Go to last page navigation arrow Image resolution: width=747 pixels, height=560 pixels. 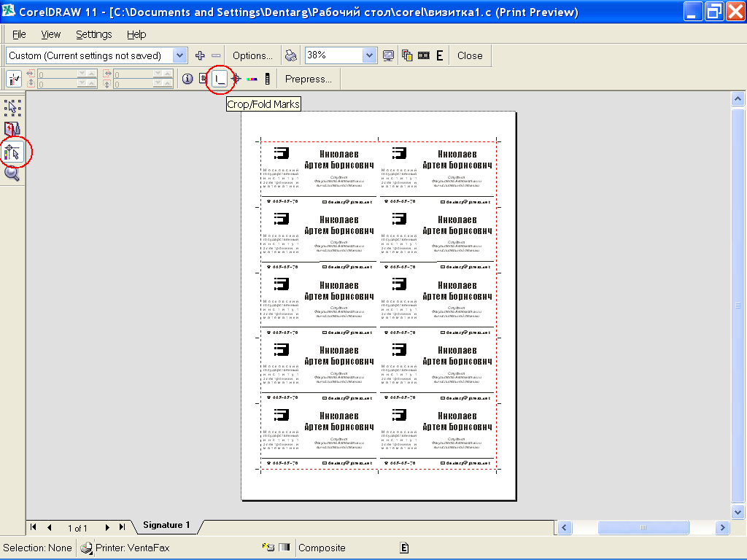coord(123,527)
